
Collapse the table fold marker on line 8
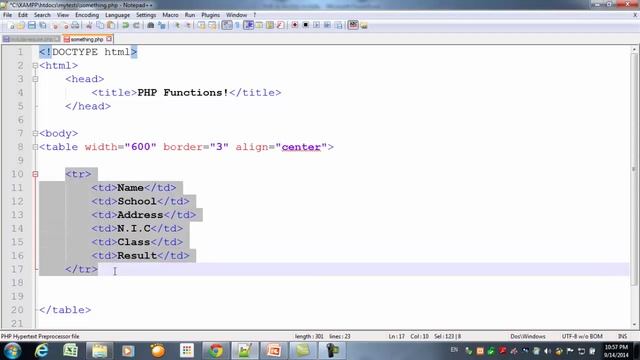click(36, 147)
